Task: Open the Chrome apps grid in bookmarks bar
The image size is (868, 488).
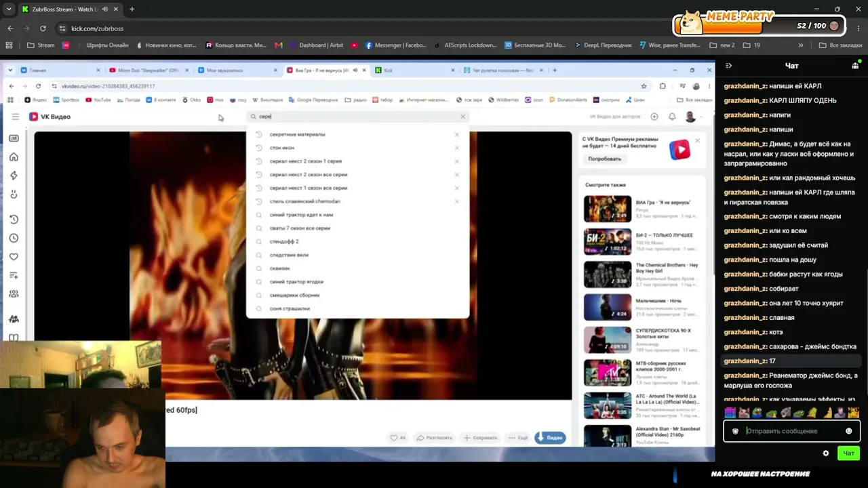Action: click(x=9, y=45)
